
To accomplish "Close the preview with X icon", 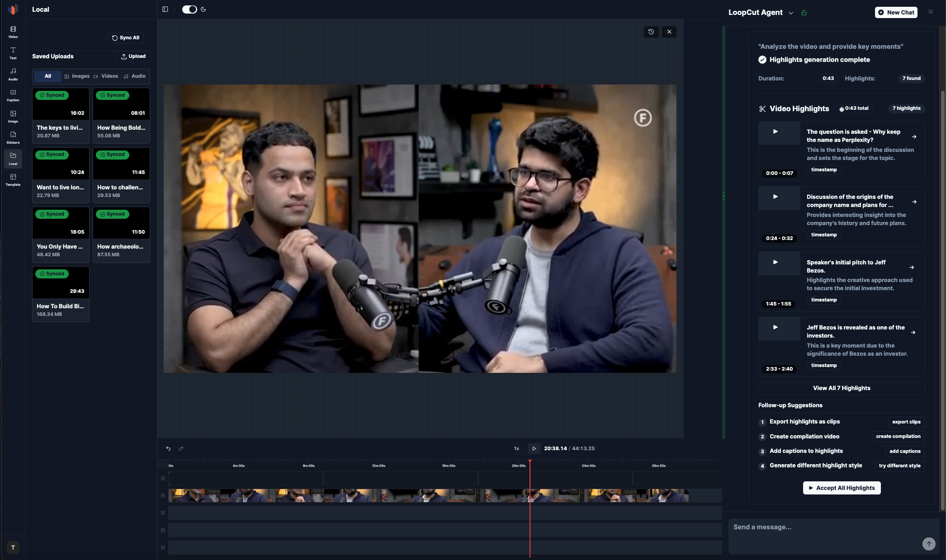I will (669, 32).
